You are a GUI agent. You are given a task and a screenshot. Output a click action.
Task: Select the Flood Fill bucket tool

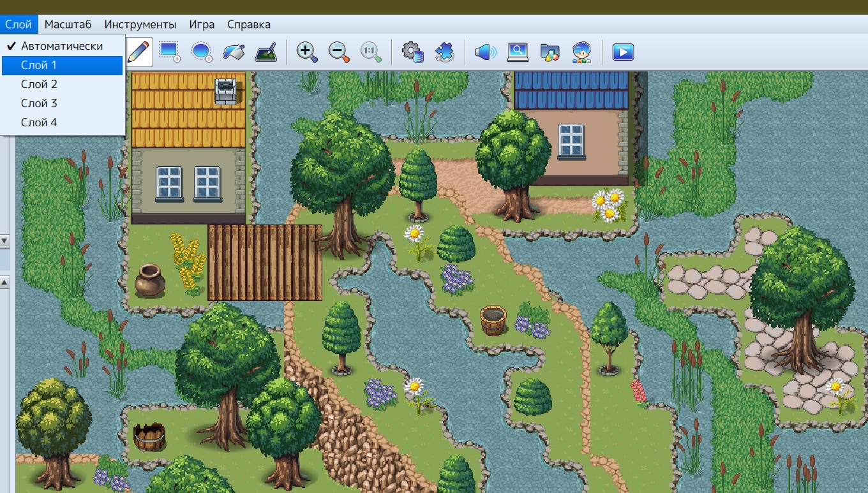[234, 52]
